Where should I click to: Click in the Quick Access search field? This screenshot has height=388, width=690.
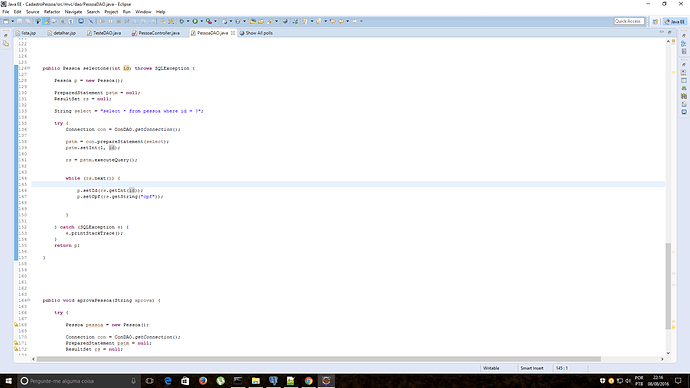tap(629, 21)
